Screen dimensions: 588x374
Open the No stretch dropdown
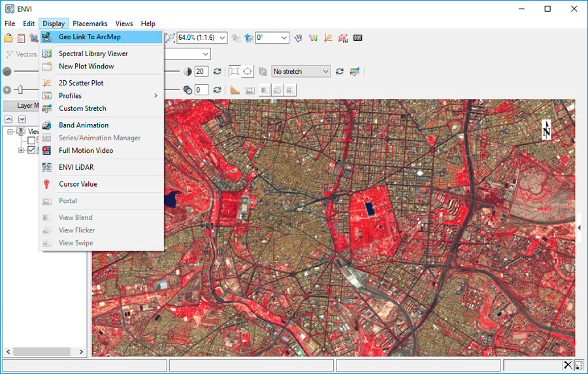(325, 71)
